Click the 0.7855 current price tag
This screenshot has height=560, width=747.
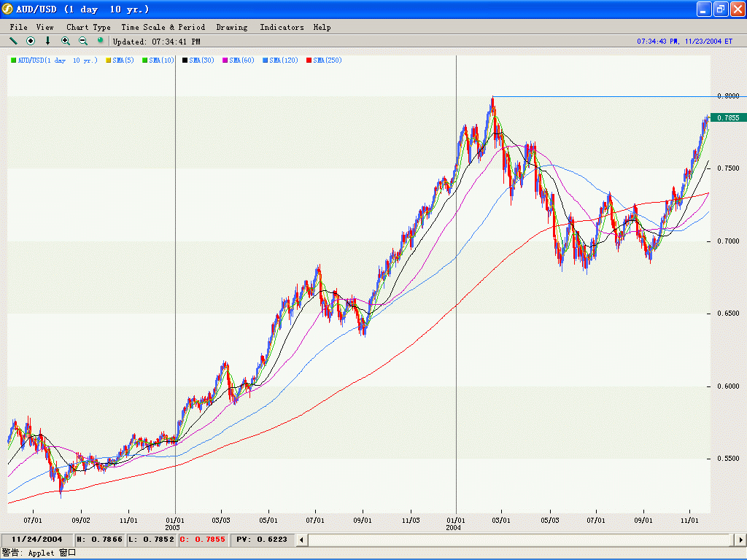pos(729,117)
